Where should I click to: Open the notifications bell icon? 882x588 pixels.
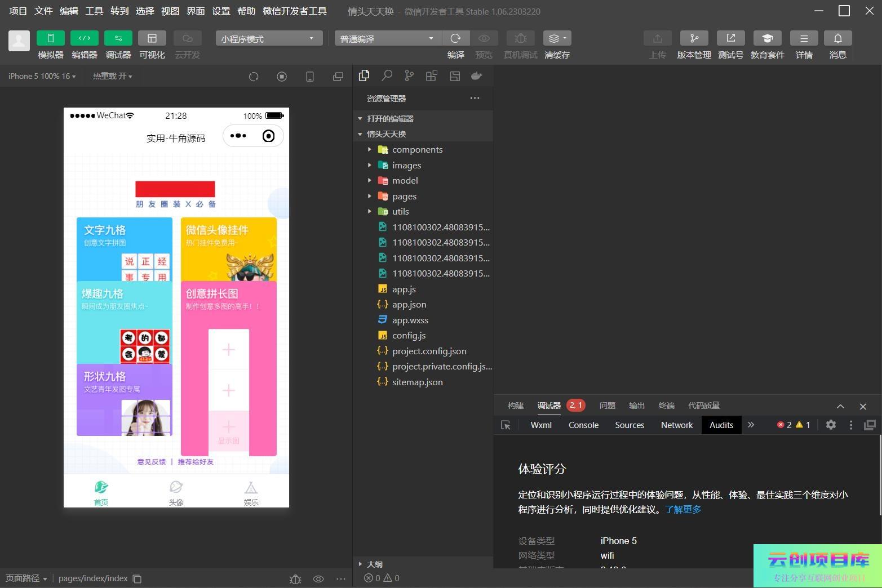coord(837,38)
